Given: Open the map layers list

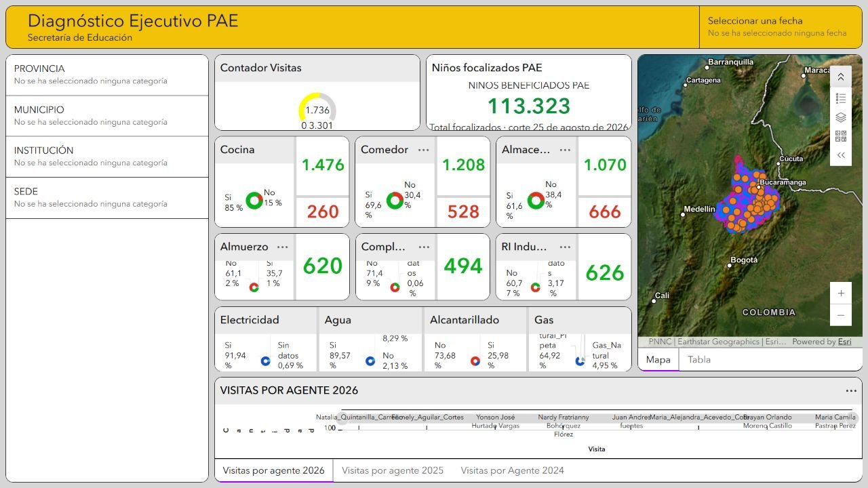Looking at the screenshot, I should [x=841, y=117].
